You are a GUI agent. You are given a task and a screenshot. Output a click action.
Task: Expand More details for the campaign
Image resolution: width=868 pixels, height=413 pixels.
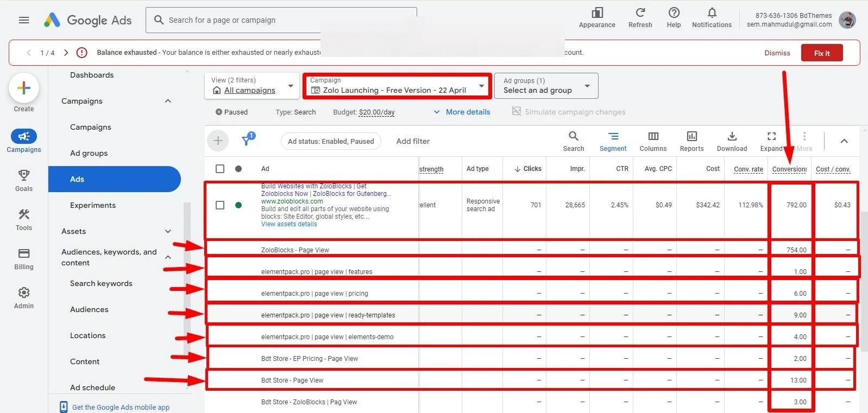tap(462, 112)
